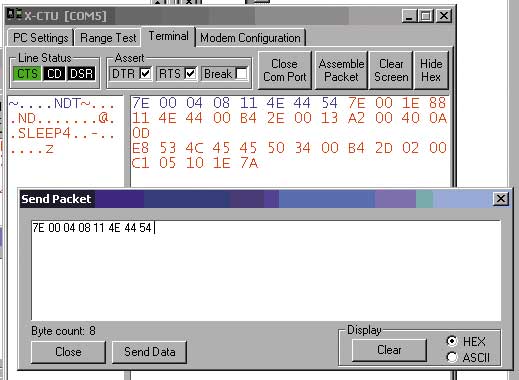This screenshot has width=519, height=380.
Task: Click the hex line starting 11 4E 44 00
Action: pyautogui.click(x=289, y=118)
